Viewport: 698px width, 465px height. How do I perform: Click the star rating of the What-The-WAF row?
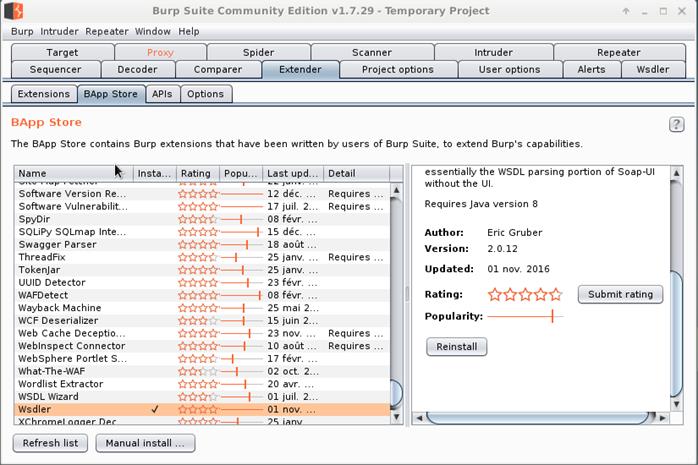tap(197, 371)
